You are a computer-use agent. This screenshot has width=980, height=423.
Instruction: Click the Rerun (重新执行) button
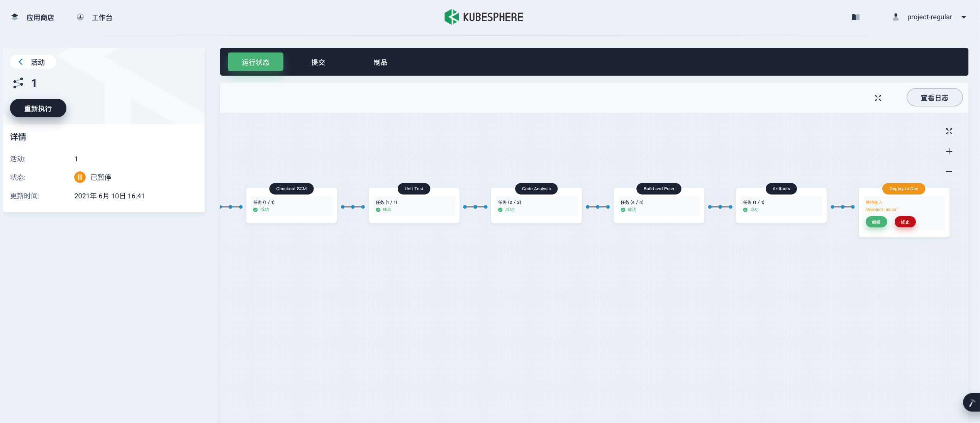click(x=38, y=108)
